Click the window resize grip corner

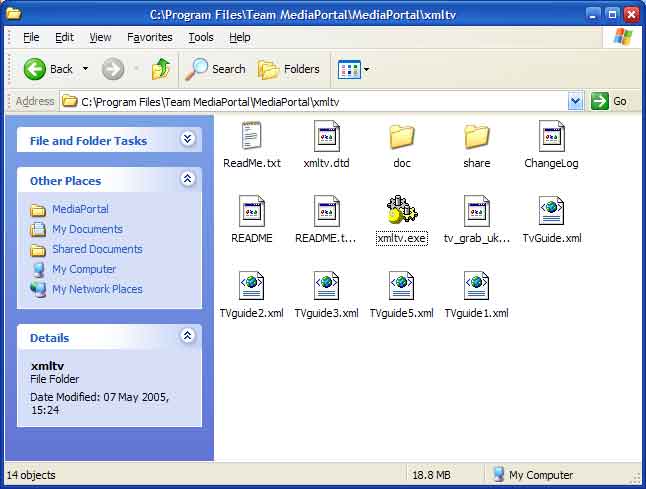click(x=636, y=478)
